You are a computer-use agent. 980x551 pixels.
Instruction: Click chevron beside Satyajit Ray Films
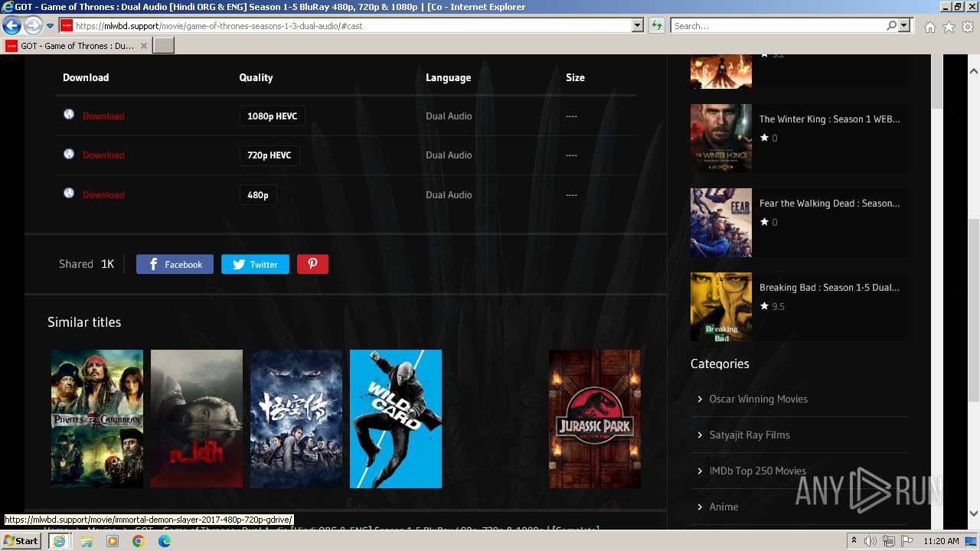click(x=700, y=435)
